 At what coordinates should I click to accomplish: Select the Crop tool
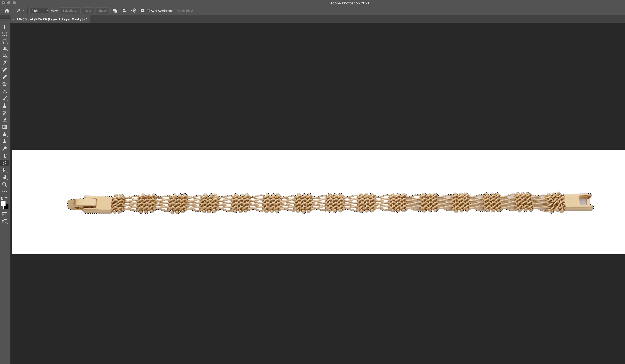(x=4, y=56)
